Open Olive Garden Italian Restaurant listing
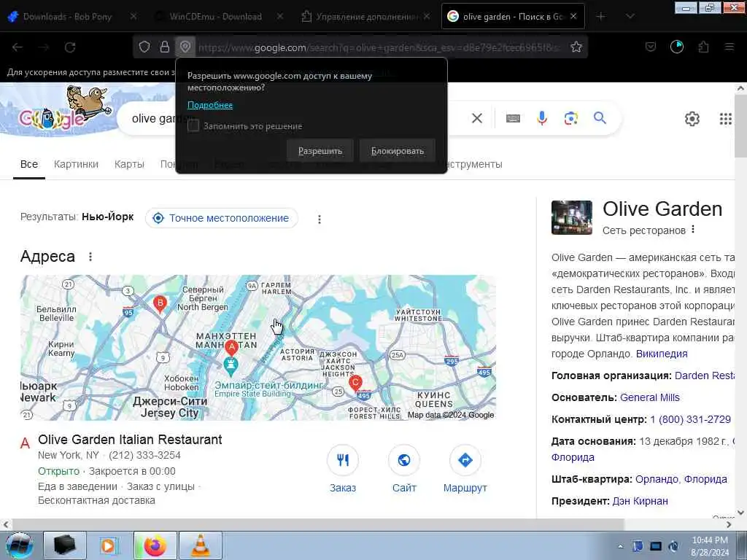This screenshot has width=747, height=560. (x=130, y=439)
